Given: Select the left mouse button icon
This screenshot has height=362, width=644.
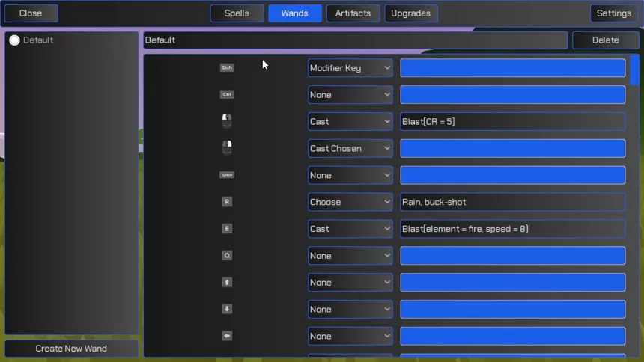Looking at the screenshot, I should [227, 120].
